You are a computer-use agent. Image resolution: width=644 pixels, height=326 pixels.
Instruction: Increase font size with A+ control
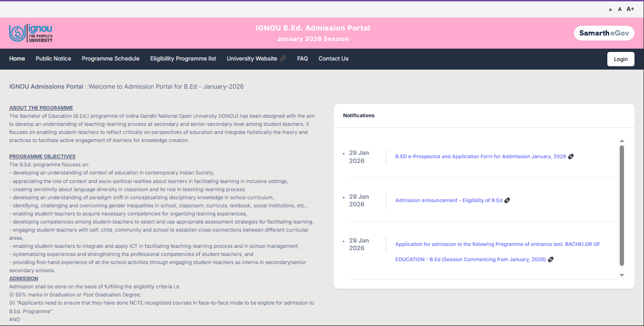pos(630,9)
